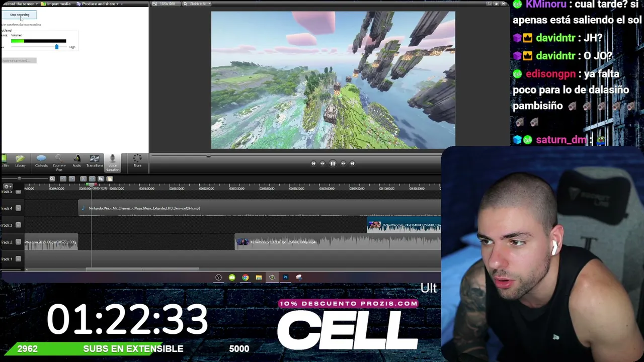Click the Track 4 label
Image resolution: width=644 pixels, height=362 pixels.
coord(7,208)
